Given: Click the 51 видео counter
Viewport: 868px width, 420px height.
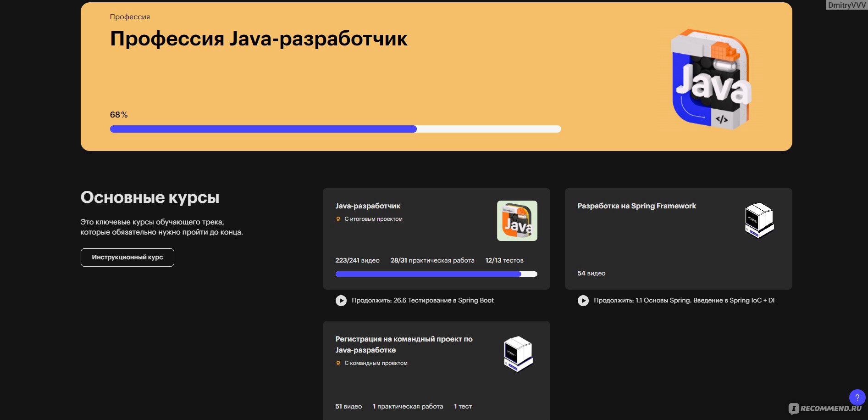Looking at the screenshot, I should click(x=348, y=406).
